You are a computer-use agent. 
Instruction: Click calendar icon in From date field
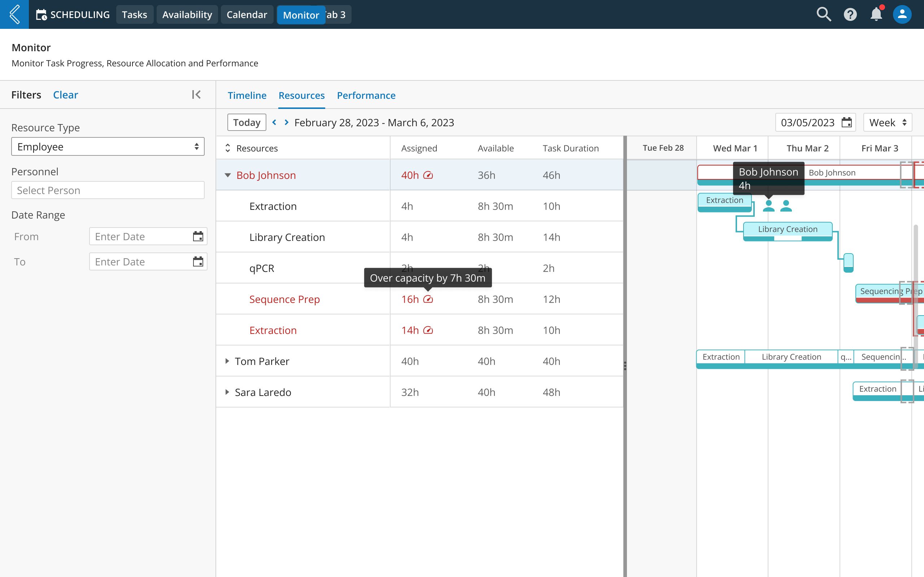click(x=198, y=237)
